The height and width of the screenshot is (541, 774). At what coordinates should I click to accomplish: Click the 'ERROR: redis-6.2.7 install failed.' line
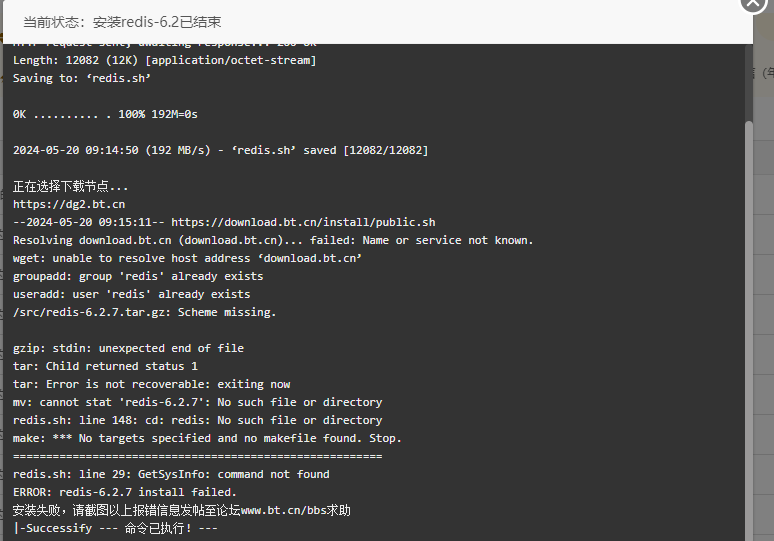125,492
